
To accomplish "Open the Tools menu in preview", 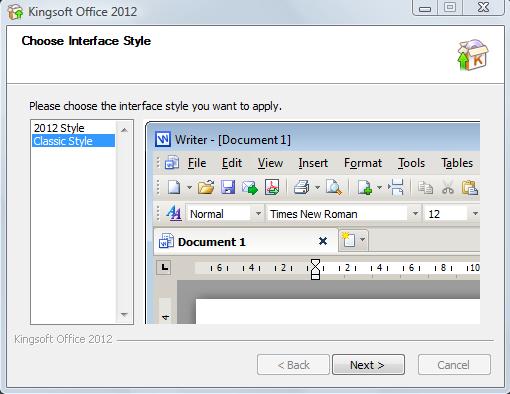I will (411, 163).
